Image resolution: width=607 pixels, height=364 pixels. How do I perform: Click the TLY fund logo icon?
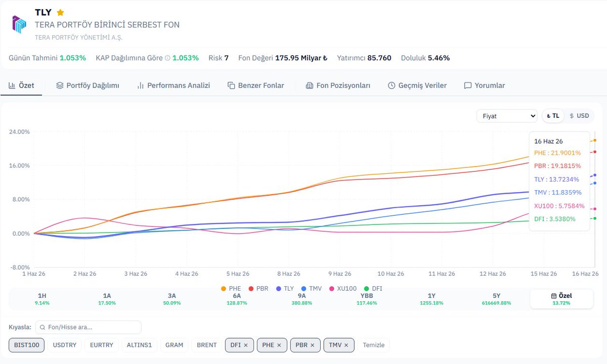(x=19, y=24)
